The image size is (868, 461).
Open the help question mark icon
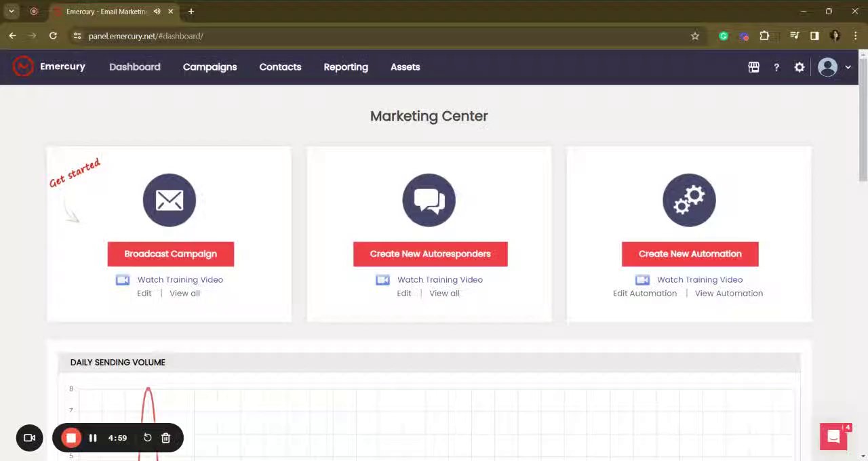776,67
